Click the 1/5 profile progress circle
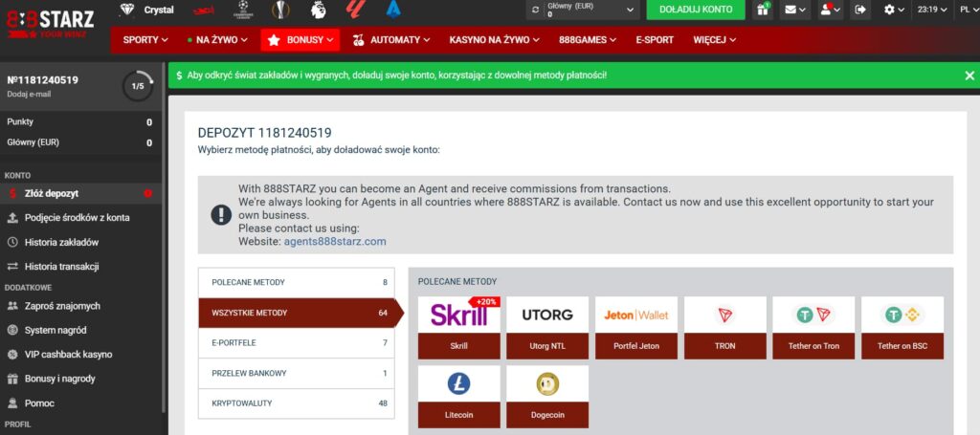The image size is (980, 435). [x=138, y=86]
